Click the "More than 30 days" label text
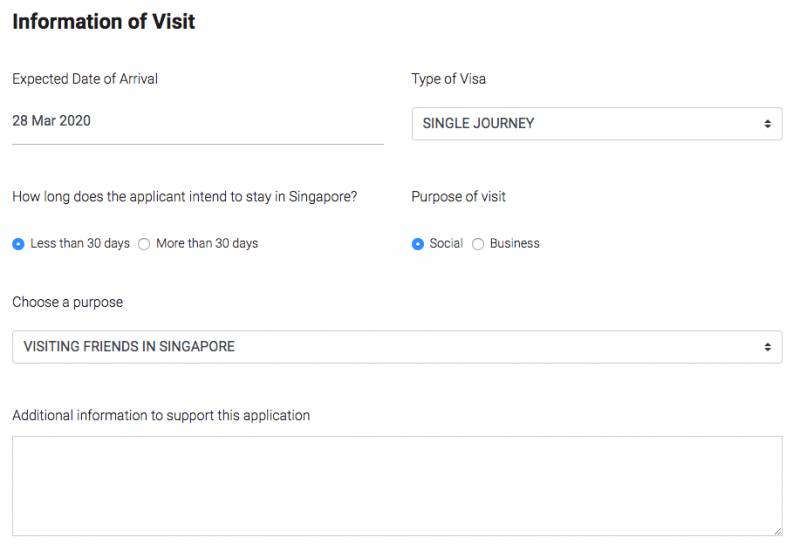 pos(207,244)
